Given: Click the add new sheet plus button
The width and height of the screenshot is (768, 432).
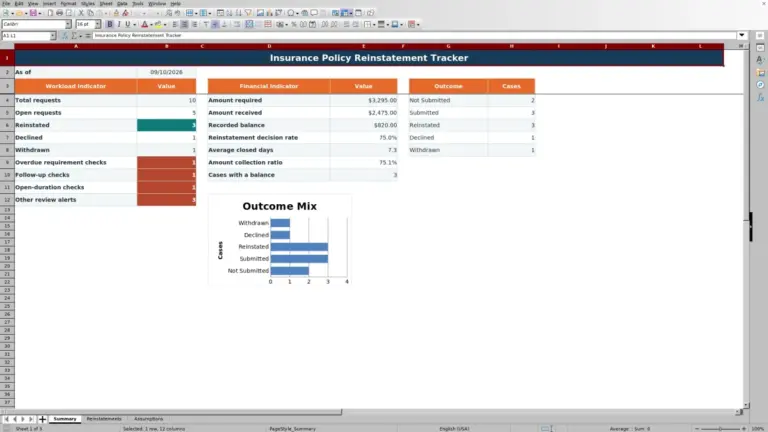Looking at the screenshot, I should click(42, 419).
